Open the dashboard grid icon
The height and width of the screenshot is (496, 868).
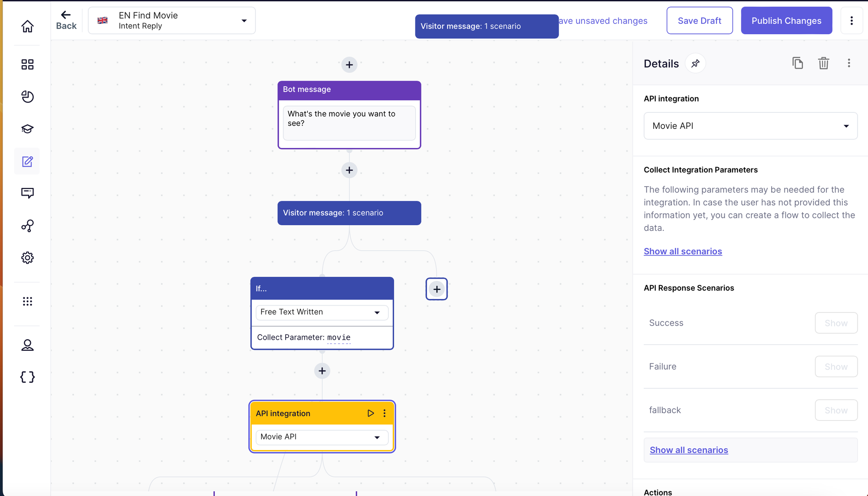click(x=27, y=65)
